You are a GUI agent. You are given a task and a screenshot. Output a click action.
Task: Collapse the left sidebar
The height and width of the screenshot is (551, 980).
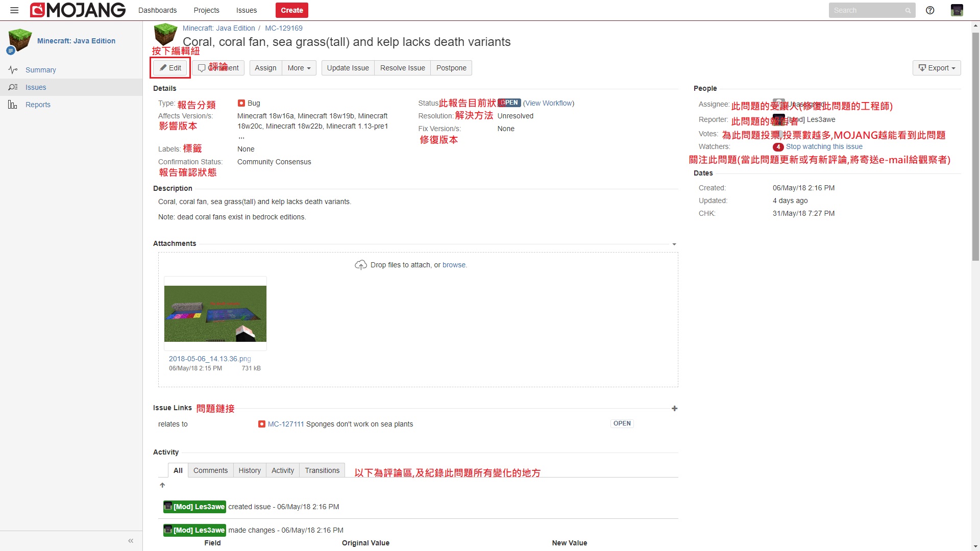[131, 540]
